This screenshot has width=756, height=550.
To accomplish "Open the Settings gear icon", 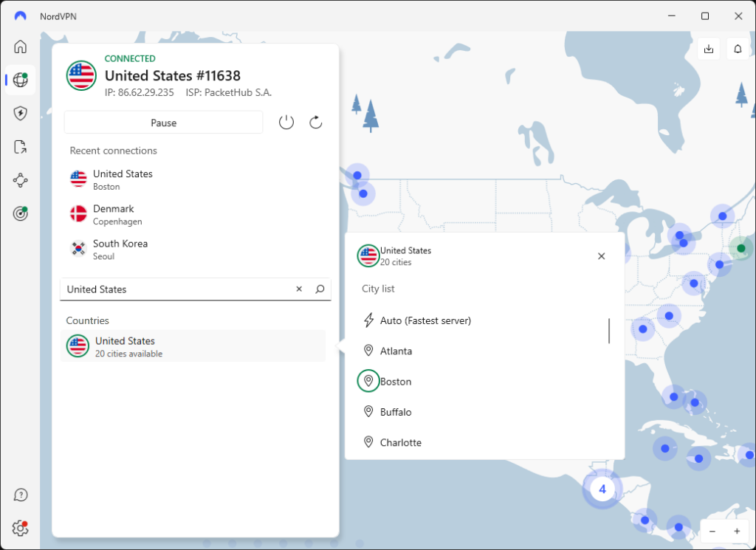I will pyautogui.click(x=20, y=529).
